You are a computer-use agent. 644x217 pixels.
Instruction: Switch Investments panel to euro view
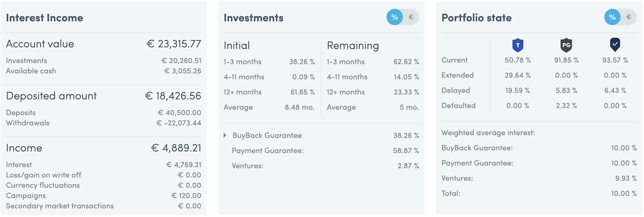coord(411,17)
